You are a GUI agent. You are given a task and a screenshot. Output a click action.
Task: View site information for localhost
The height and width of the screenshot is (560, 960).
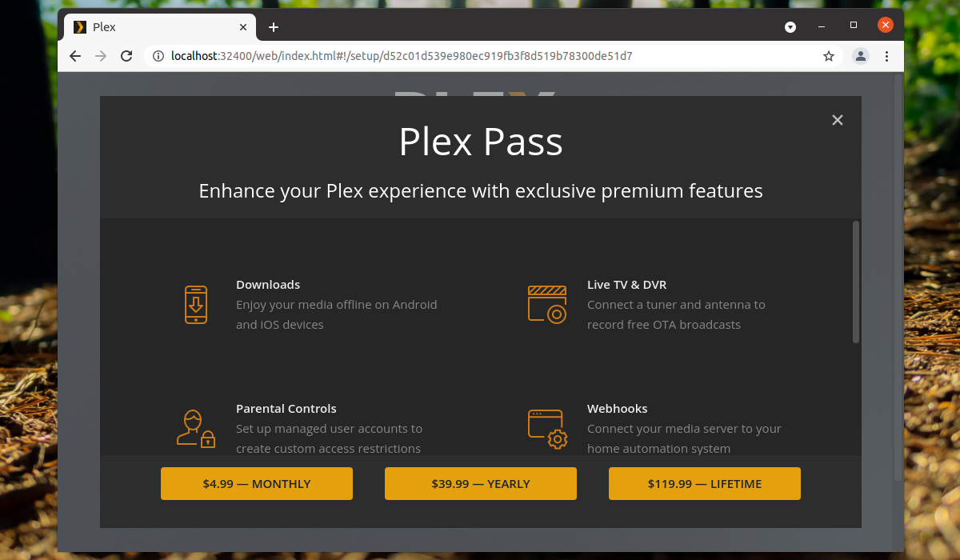pyautogui.click(x=158, y=56)
